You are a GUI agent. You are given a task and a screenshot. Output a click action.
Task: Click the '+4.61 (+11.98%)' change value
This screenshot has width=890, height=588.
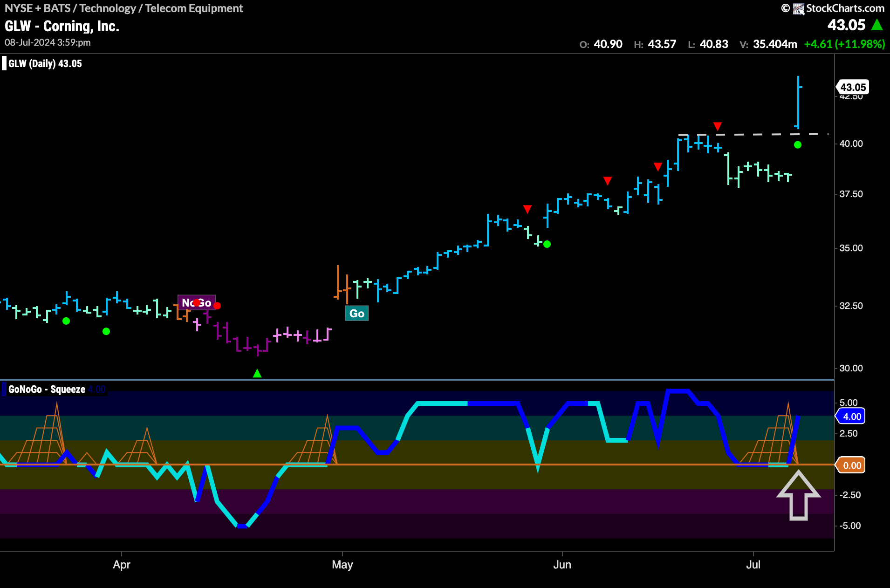pos(844,44)
